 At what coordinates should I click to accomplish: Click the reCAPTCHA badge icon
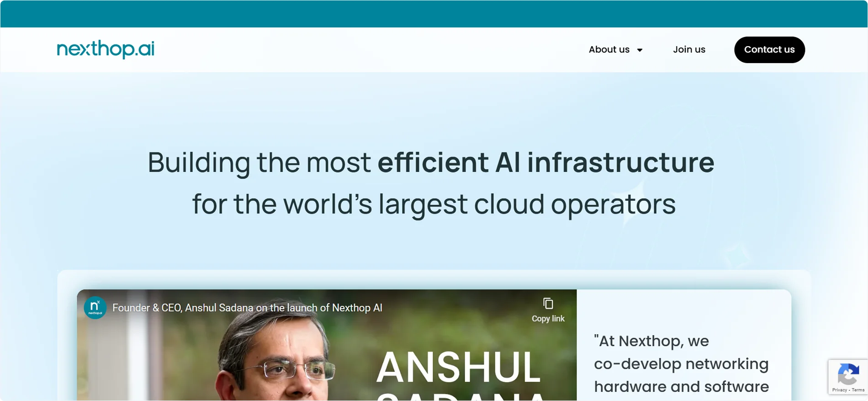[x=848, y=374]
